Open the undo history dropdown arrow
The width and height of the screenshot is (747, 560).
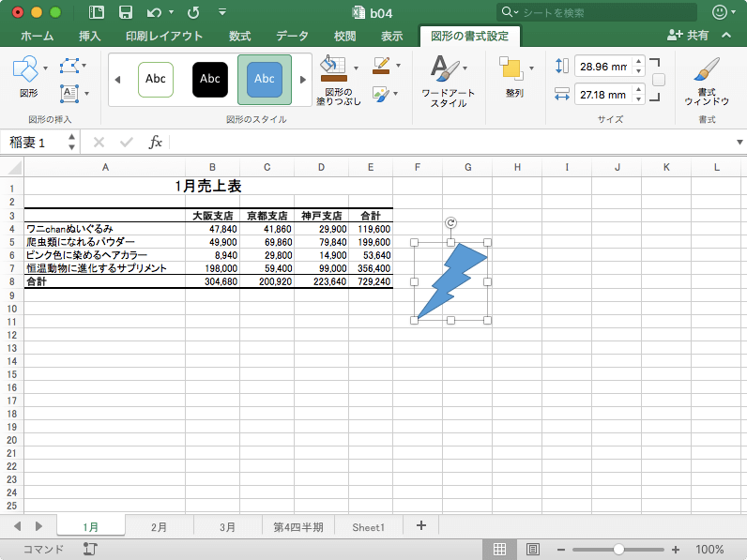point(171,12)
